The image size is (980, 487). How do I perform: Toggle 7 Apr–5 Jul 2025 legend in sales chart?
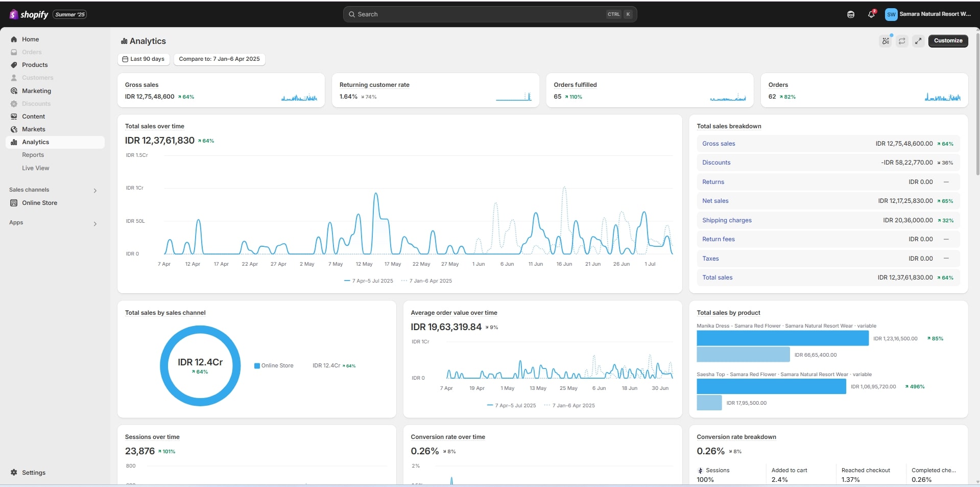point(369,281)
